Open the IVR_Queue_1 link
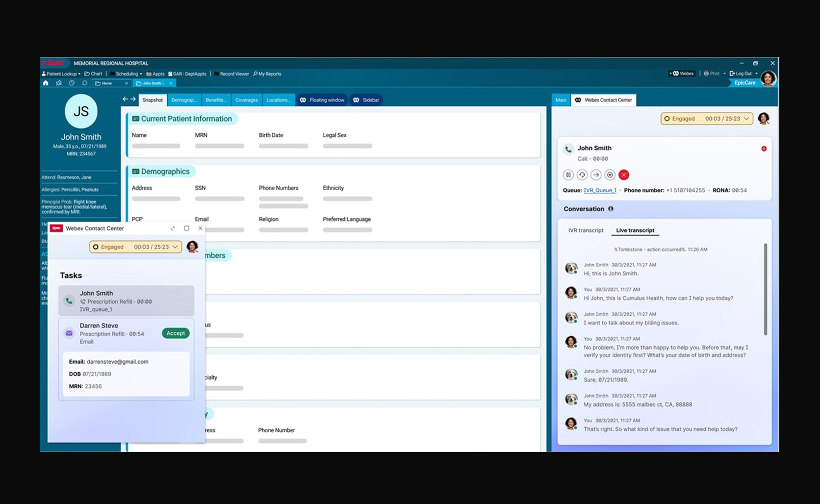Screen dimensions: 820x504 tap(600, 190)
